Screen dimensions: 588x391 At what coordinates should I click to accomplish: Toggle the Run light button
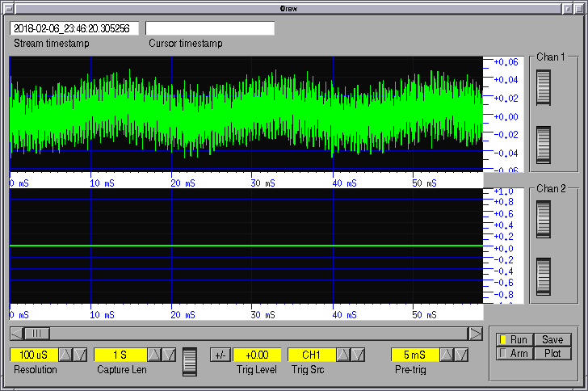pos(513,340)
